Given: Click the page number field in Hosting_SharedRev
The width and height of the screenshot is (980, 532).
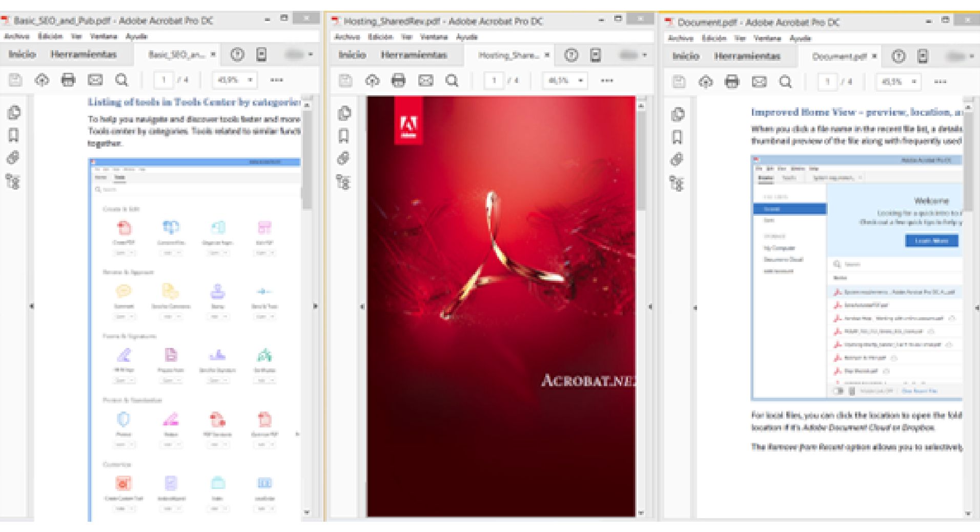Looking at the screenshot, I should [x=495, y=80].
